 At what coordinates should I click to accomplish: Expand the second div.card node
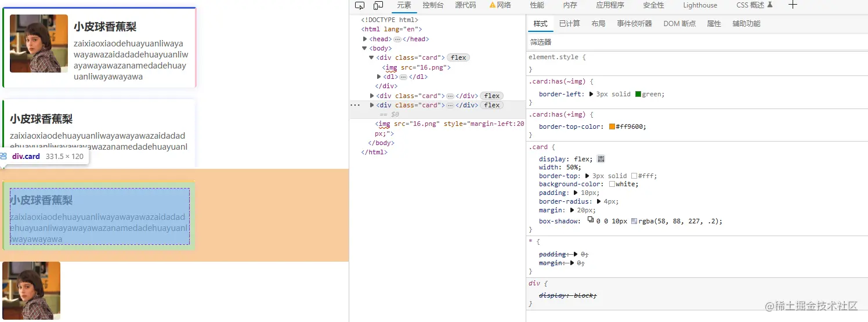tap(372, 96)
